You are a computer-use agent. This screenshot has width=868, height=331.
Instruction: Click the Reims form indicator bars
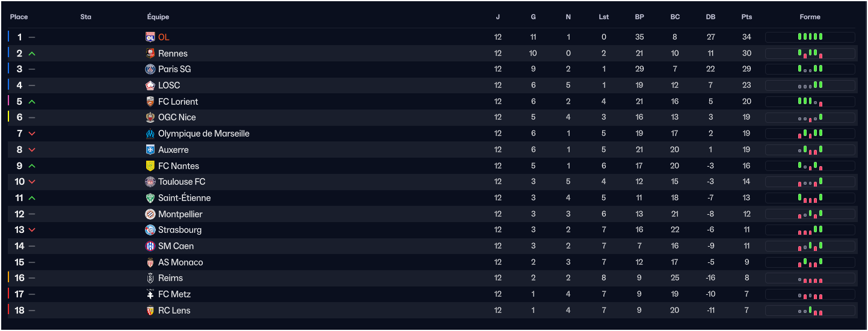pos(810,279)
